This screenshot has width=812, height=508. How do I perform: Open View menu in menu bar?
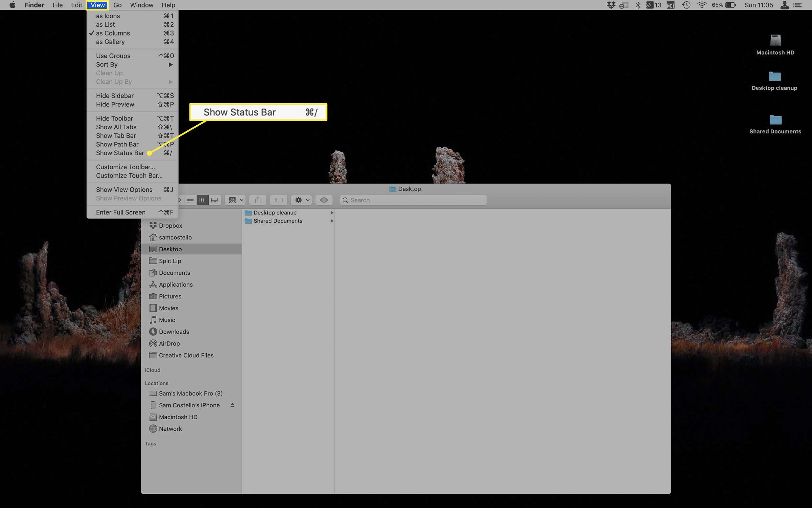click(x=97, y=5)
